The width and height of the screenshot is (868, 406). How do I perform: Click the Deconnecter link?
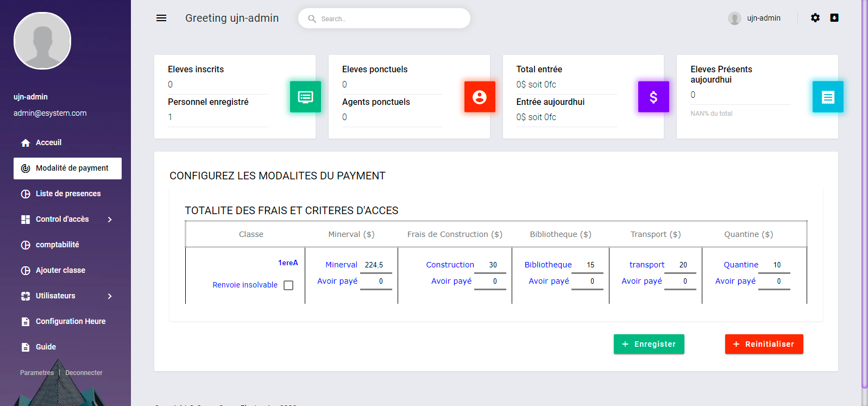pos(84,373)
